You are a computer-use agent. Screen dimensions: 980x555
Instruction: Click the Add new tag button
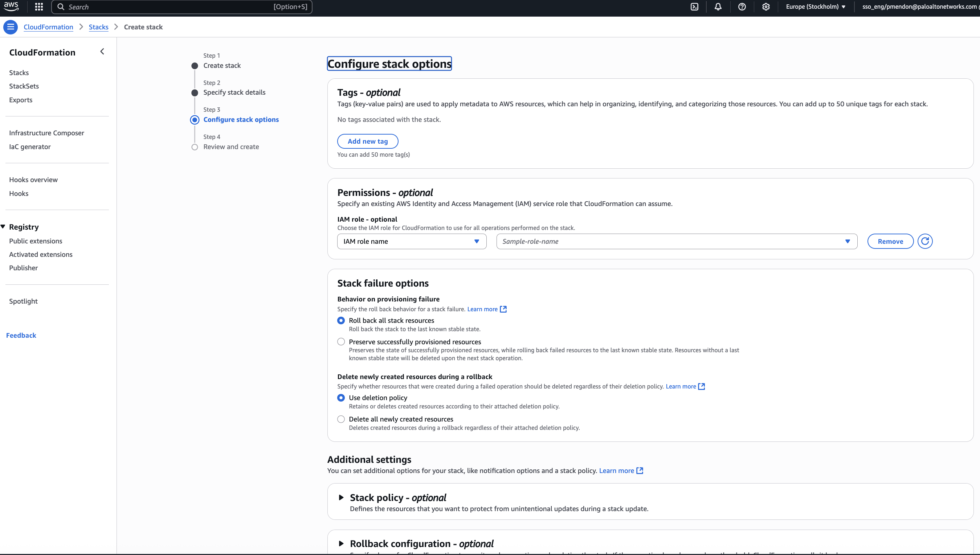coord(368,141)
